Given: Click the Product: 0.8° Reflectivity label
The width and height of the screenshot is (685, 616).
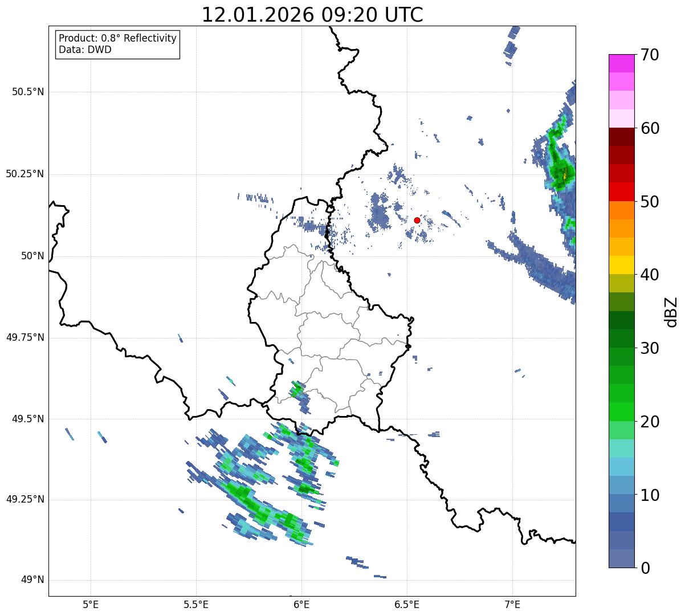Looking at the screenshot, I should click(118, 38).
